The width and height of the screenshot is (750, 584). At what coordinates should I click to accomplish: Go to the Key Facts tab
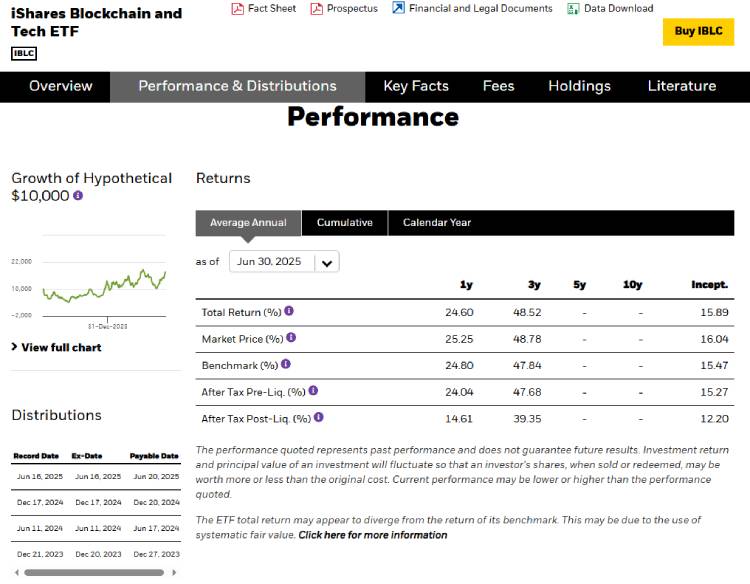(x=416, y=86)
